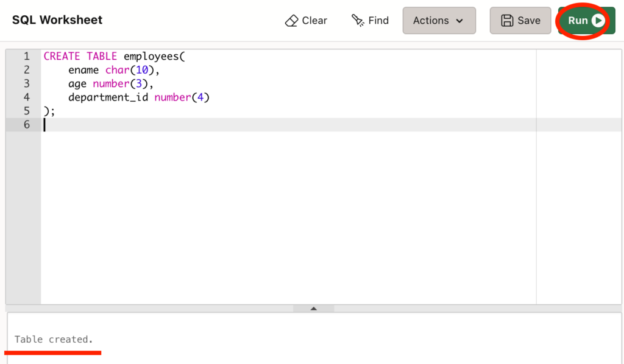
Task: Click the floppy disk Save icon
Action: [507, 21]
